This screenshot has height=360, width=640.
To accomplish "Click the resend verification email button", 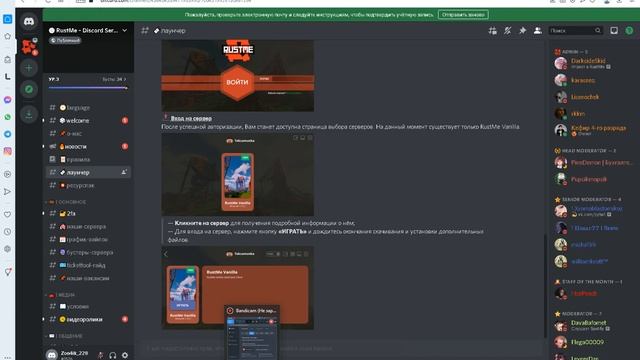I will coord(463,15).
